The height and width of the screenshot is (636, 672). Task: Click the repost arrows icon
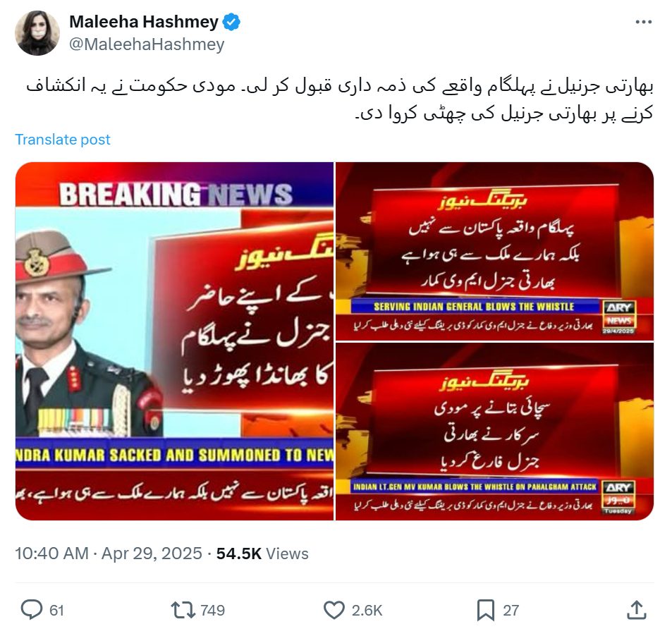183,610
